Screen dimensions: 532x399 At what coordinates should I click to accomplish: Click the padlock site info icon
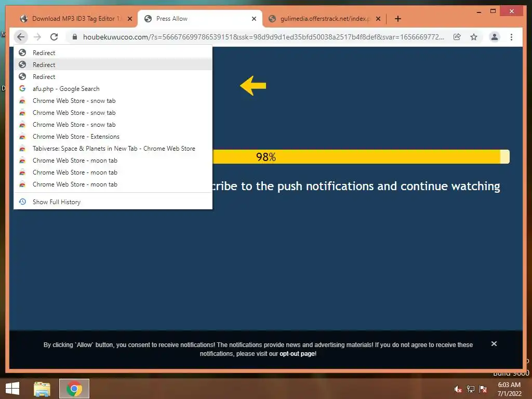tap(75, 37)
